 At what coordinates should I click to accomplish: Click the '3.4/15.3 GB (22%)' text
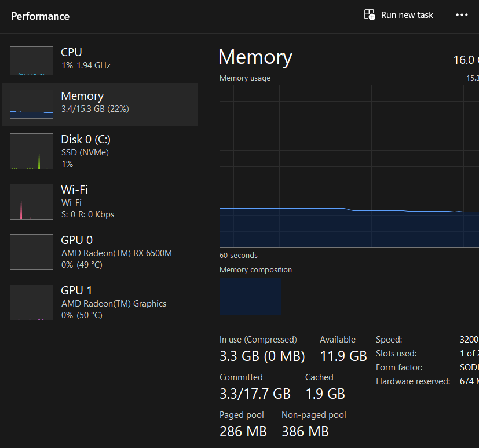[95, 109]
